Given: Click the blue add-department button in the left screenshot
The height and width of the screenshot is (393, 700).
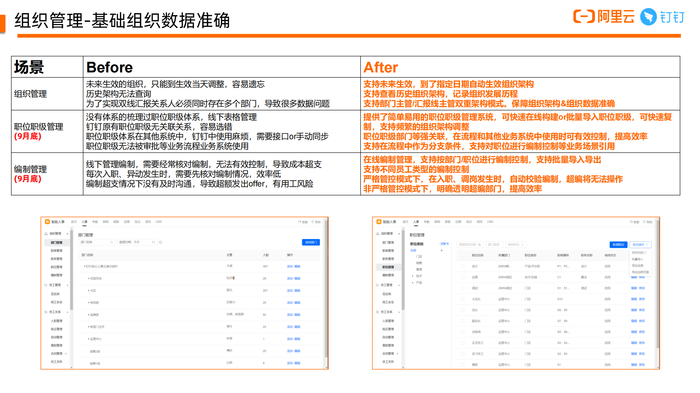Looking at the screenshot, I should click(311, 242).
